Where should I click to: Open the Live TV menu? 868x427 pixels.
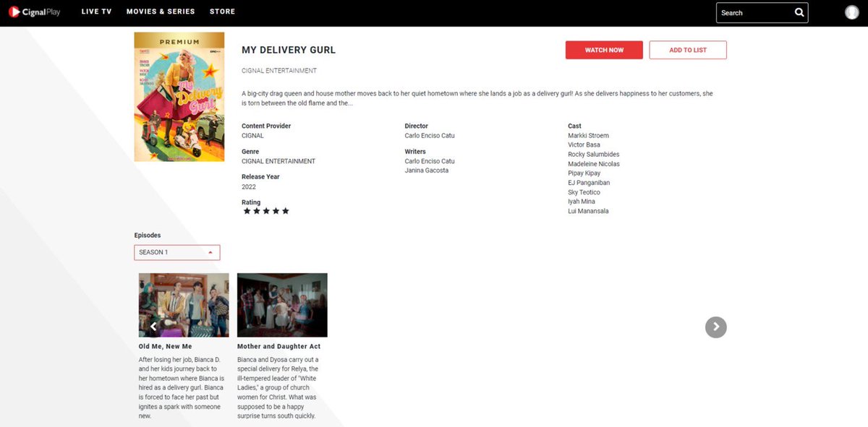click(x=96, y=12)
